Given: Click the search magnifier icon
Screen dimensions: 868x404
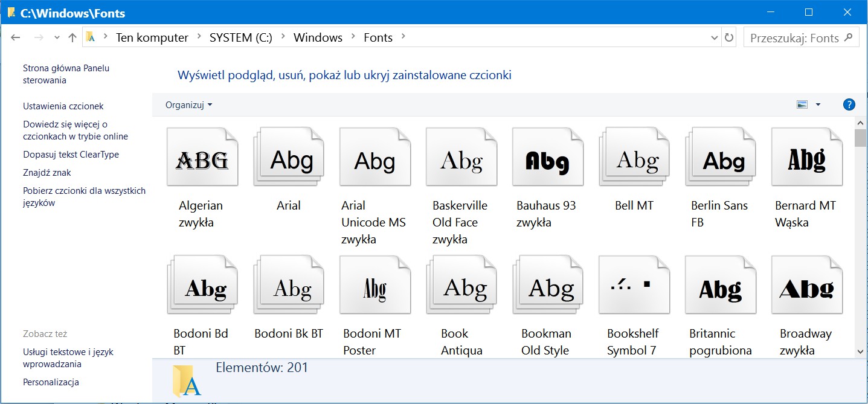Looking at the screenshot, I should (x=849, y=37).
